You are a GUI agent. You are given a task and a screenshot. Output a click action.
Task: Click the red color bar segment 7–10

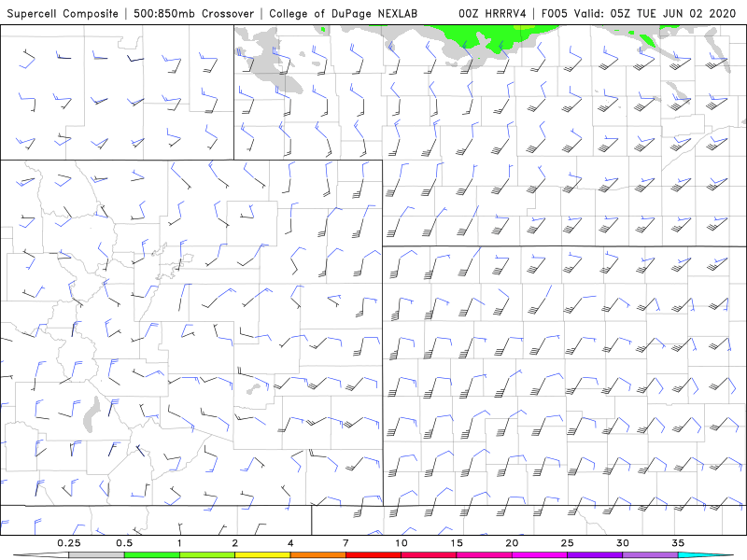[x=373, y=555]
